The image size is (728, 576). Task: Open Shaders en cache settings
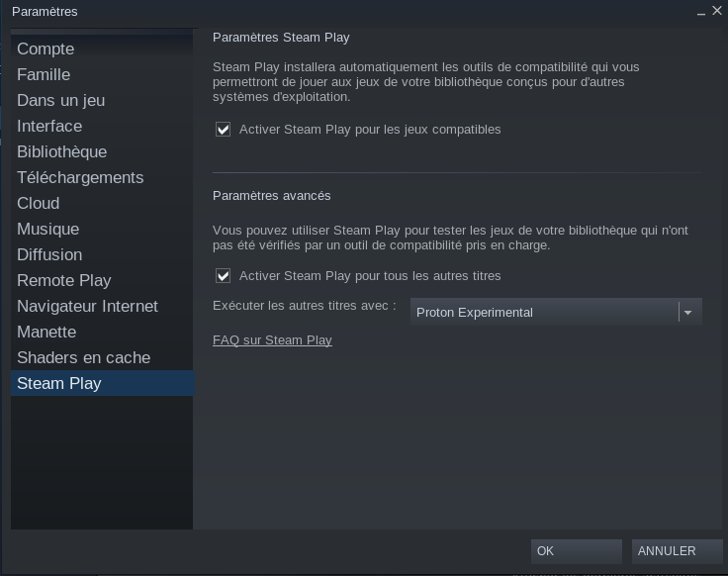(83, 357)
